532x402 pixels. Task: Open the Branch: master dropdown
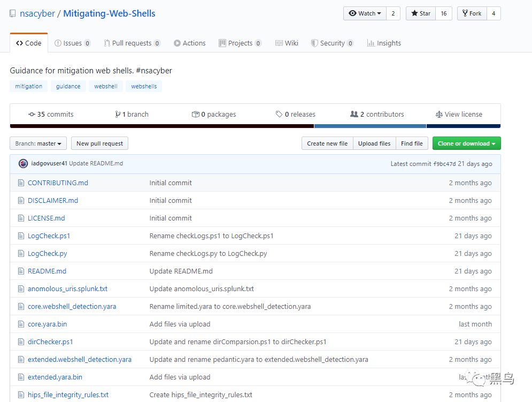click(38, 143)
